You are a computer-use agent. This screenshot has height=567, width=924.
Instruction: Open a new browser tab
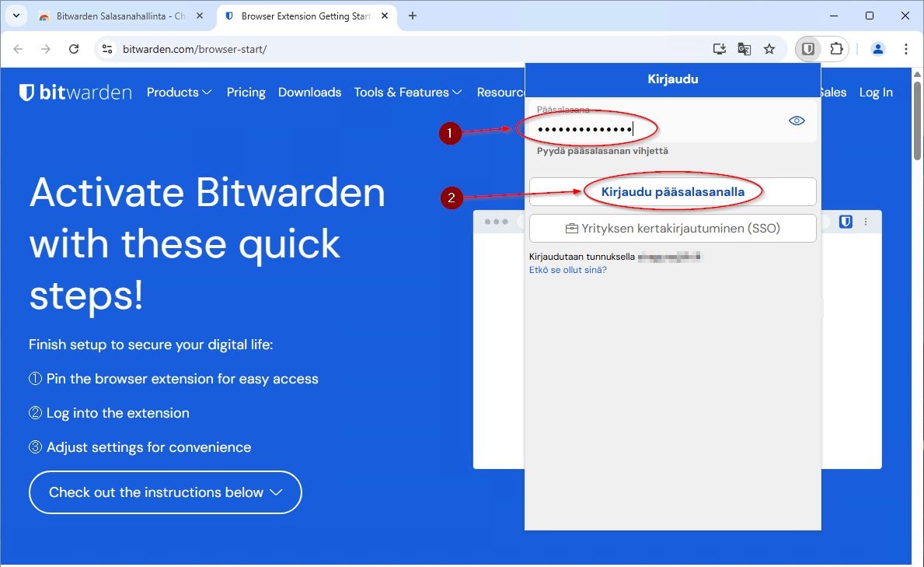pyautogui.click(x=413, y=16)
